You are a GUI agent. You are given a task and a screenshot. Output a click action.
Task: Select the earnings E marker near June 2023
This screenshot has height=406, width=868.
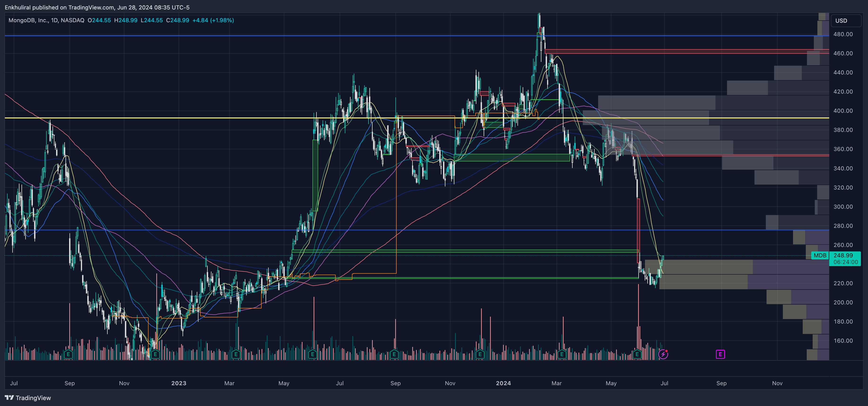coord(313,354)
